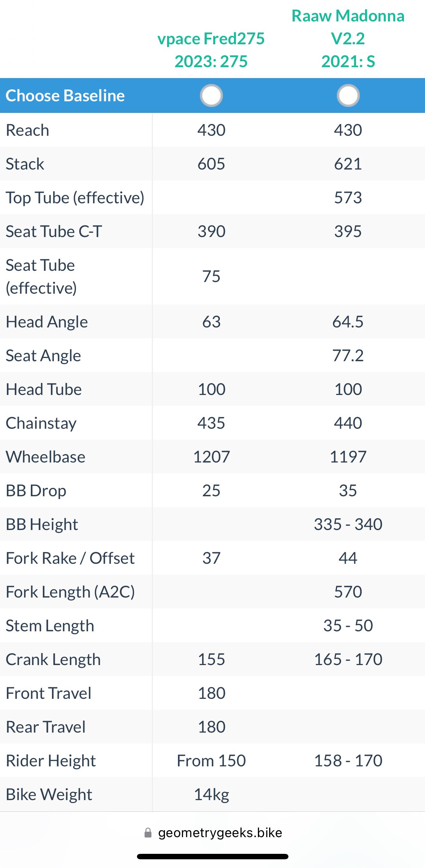Select Raaw Madonna V2.2 as baseline
Viewport: 425px width, 868px height.
(348, 95)
